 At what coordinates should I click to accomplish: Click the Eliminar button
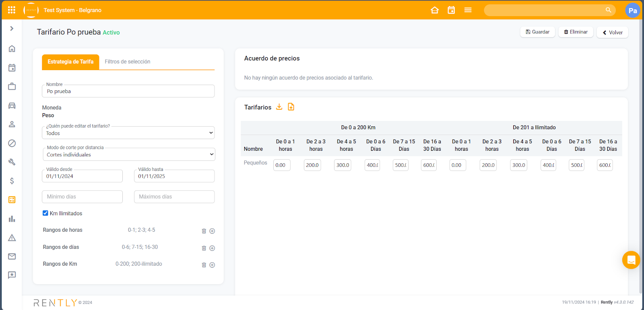tap(576, 32)
